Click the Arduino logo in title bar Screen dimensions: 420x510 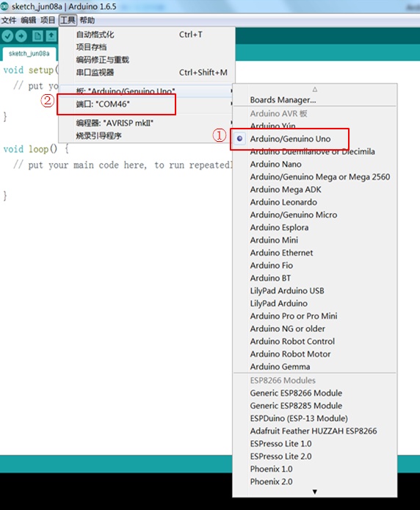click(x=4, y=6)
